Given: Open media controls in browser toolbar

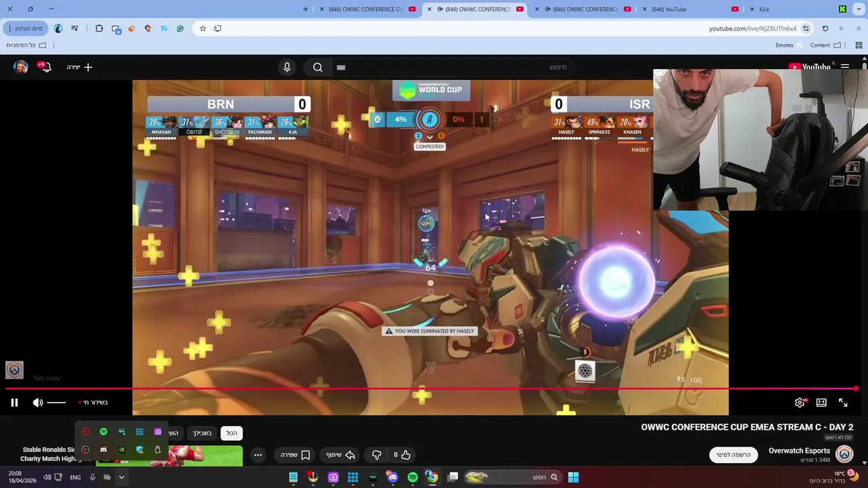Looking at the screenshot, I should (75, 28).
